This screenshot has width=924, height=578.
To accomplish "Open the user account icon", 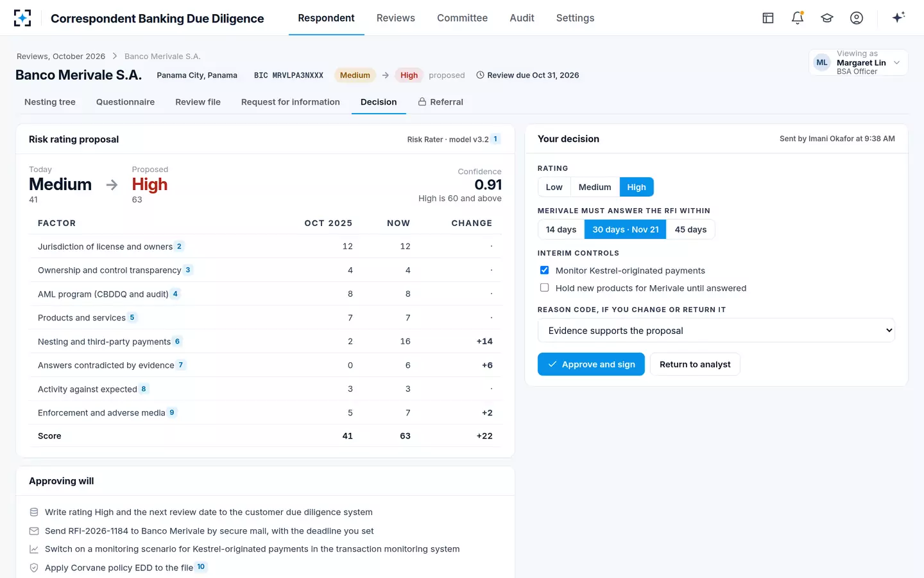I will pos(857,18).
